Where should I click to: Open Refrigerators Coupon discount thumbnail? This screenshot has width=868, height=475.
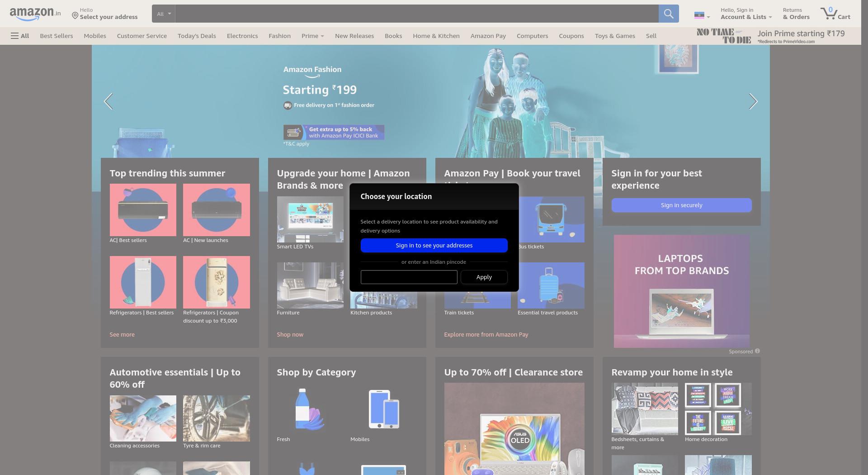216,282
